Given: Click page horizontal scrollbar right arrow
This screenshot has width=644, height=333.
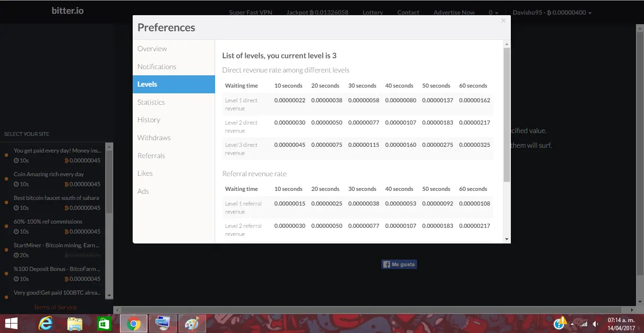Looking at the screenshot, I should (632, 310).
